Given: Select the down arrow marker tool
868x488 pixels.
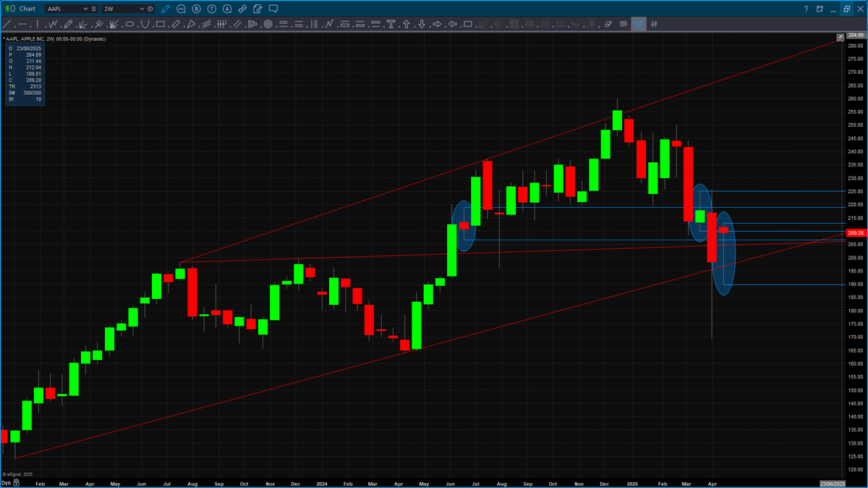Looking at the screenshot, I should click(422, 24).
